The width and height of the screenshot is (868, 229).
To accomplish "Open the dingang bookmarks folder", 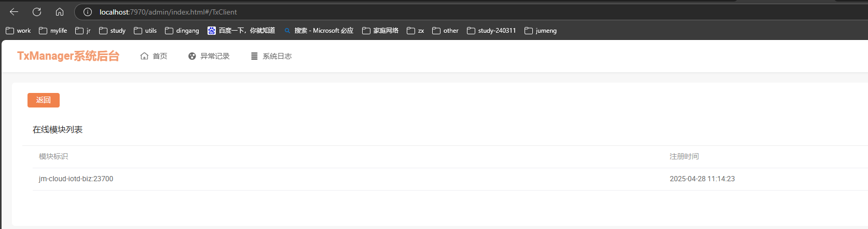I will tap(182, 31).
